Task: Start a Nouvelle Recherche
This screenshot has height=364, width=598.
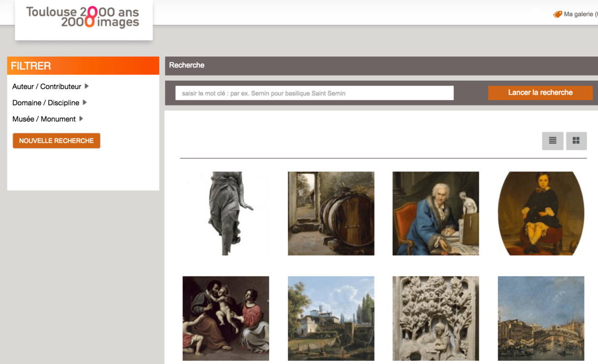Action: coord(57,141)
